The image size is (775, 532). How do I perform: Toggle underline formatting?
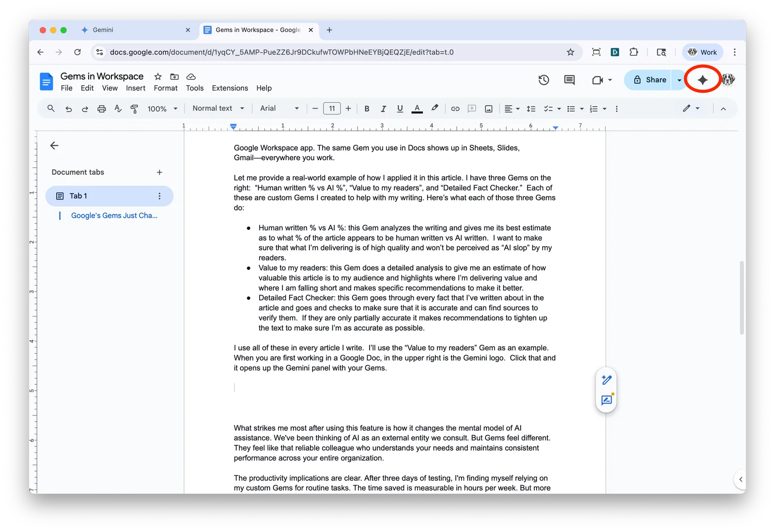click(400, 109)
